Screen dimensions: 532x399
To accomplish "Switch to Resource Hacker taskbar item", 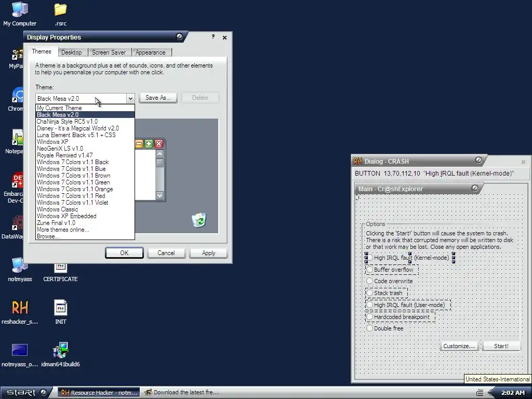I will pos(99,393).
